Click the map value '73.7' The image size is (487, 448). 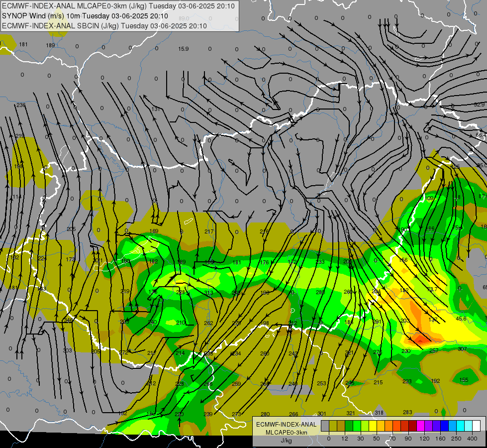432,289
